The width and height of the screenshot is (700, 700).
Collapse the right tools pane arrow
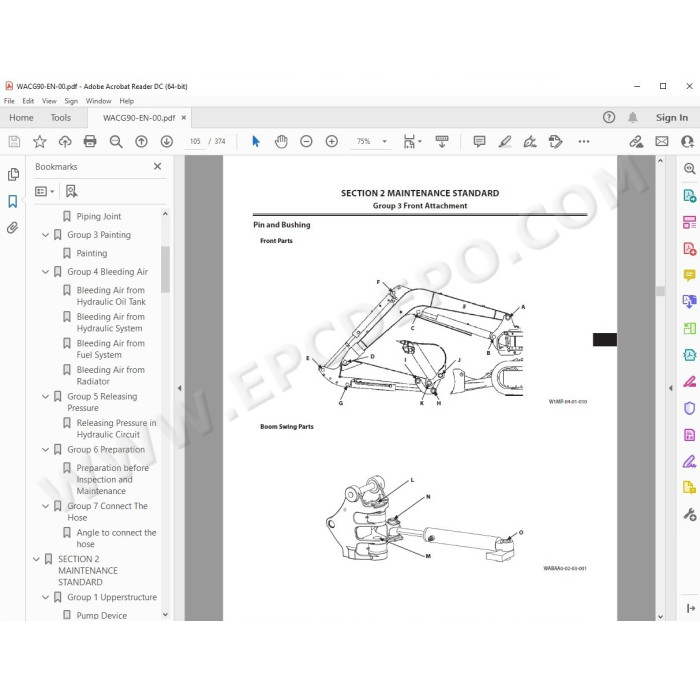point(671,388)
